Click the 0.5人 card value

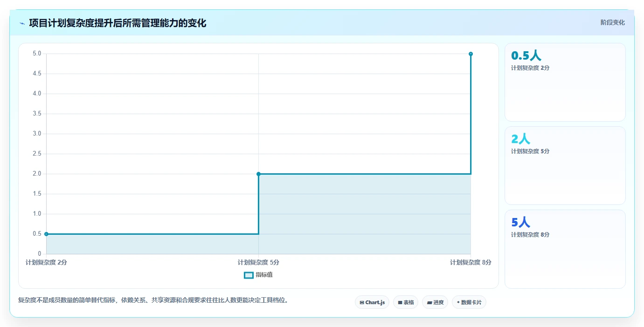(526, 55)
